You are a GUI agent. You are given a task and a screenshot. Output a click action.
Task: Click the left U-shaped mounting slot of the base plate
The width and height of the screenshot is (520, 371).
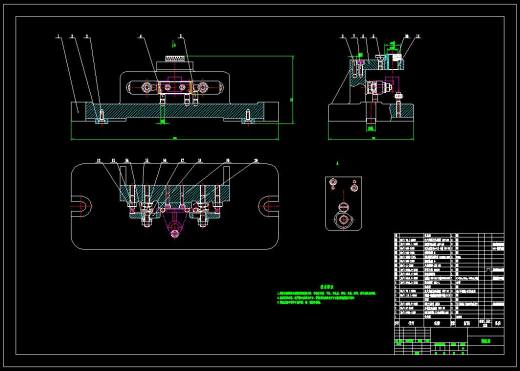coord(81,206)
